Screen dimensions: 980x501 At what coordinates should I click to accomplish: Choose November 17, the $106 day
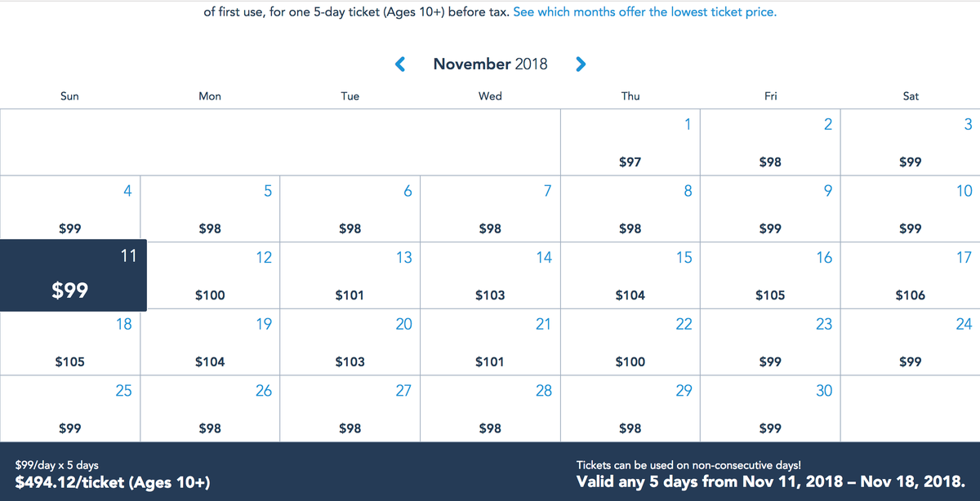911,276
